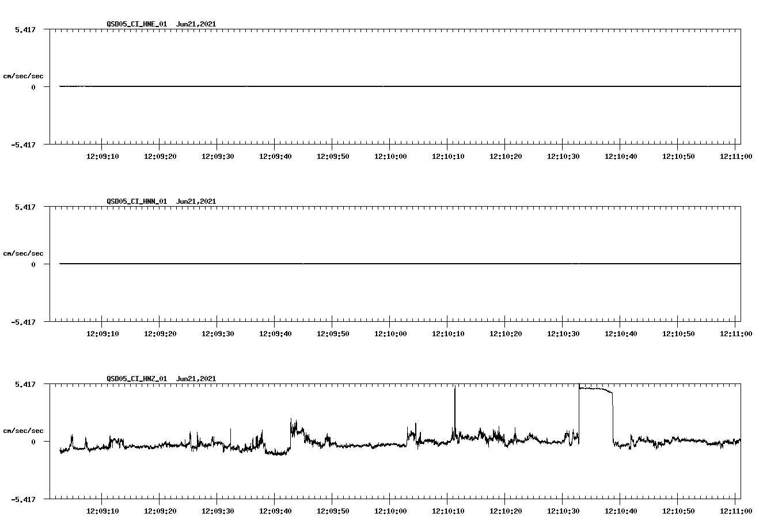
Task: Click the 12:10:20 time label under HNE plot
Action: click(506, 156)
